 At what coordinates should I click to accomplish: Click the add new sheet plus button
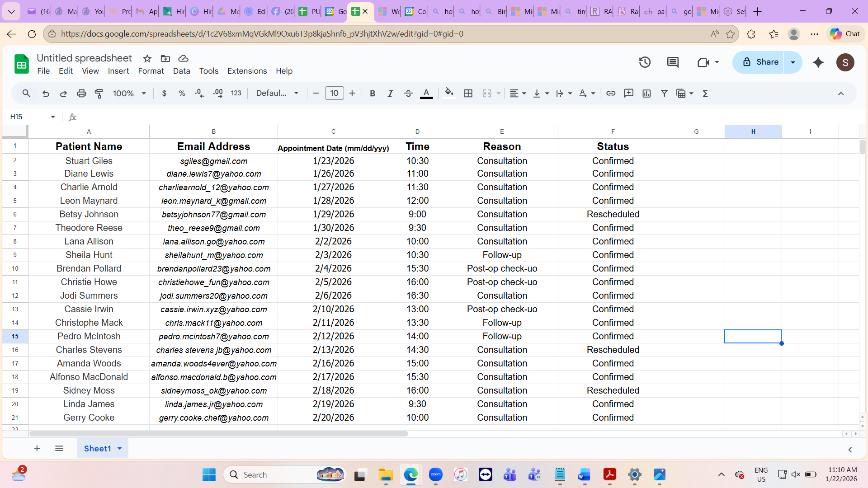click(x=37, y=448)
